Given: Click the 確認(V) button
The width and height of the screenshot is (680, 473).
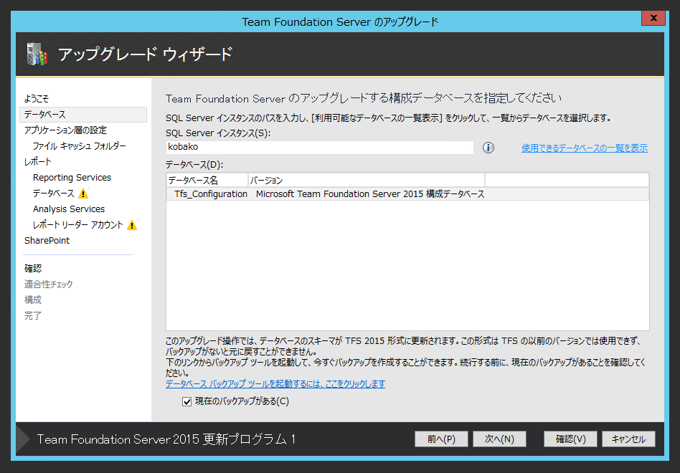Looking at the screenshot, I should tap(570, 439).
